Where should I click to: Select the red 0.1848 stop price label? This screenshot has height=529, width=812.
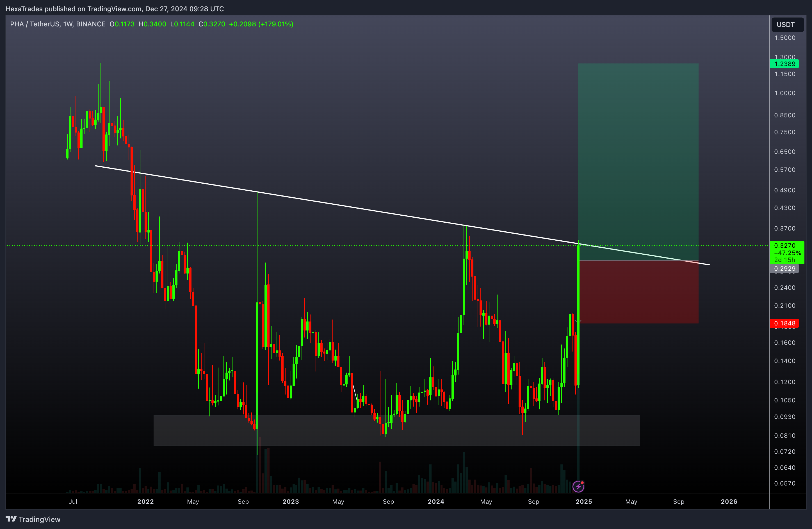tap(784, 323)
